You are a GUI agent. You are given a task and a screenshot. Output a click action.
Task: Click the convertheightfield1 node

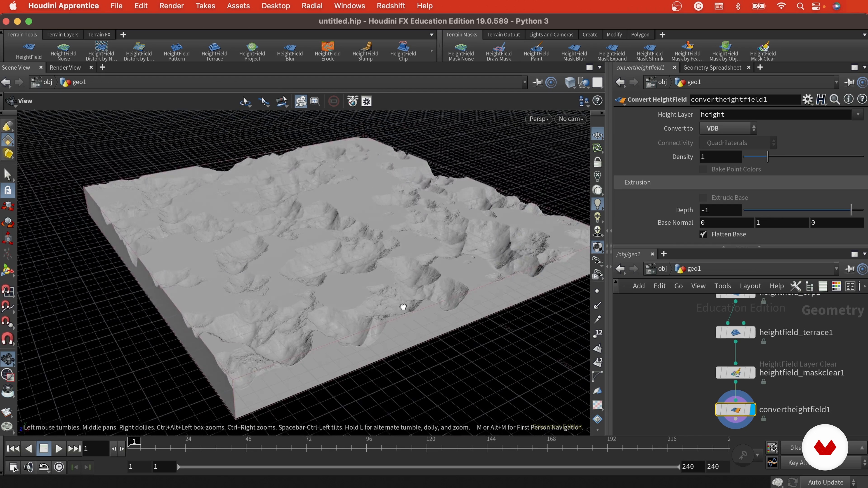tap(735, 410)
